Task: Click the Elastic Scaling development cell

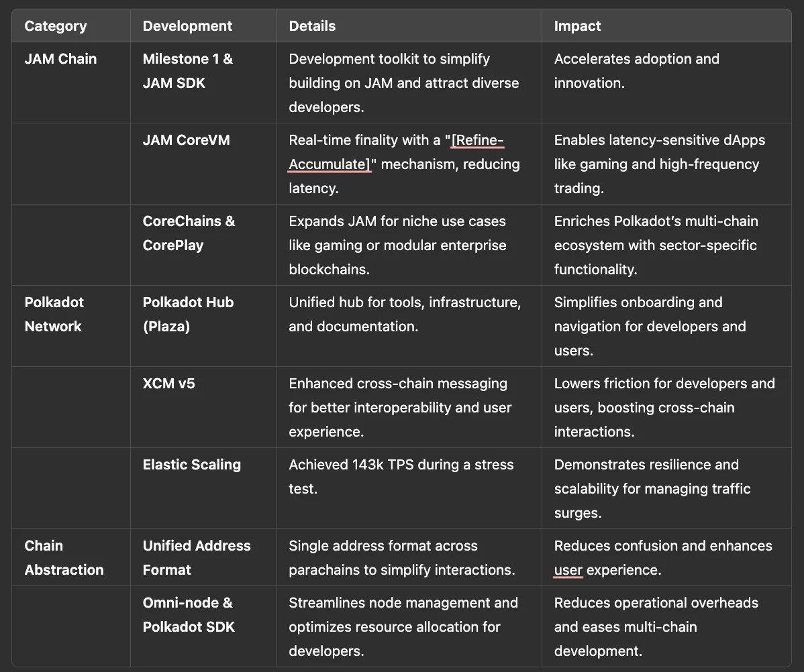Action: [192, 465]
